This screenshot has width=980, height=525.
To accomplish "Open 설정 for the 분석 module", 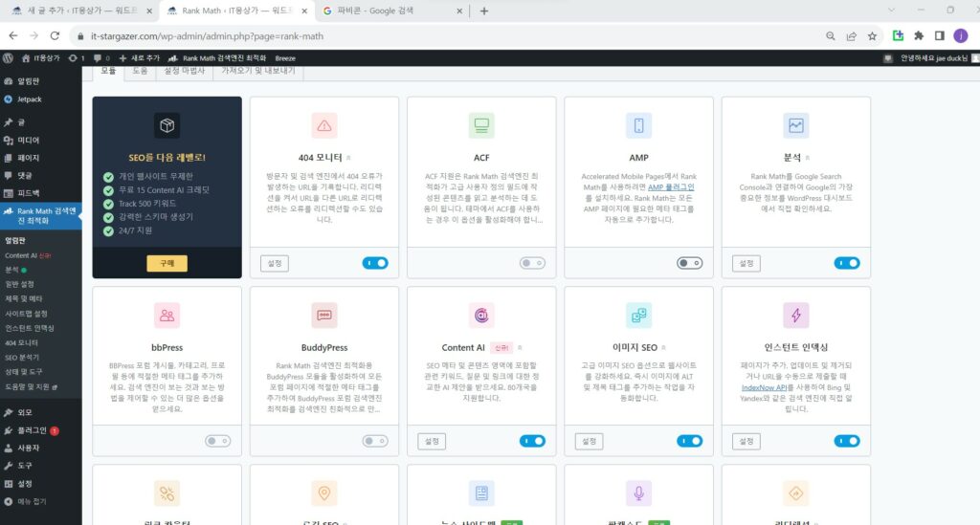I will coord(746,263).
